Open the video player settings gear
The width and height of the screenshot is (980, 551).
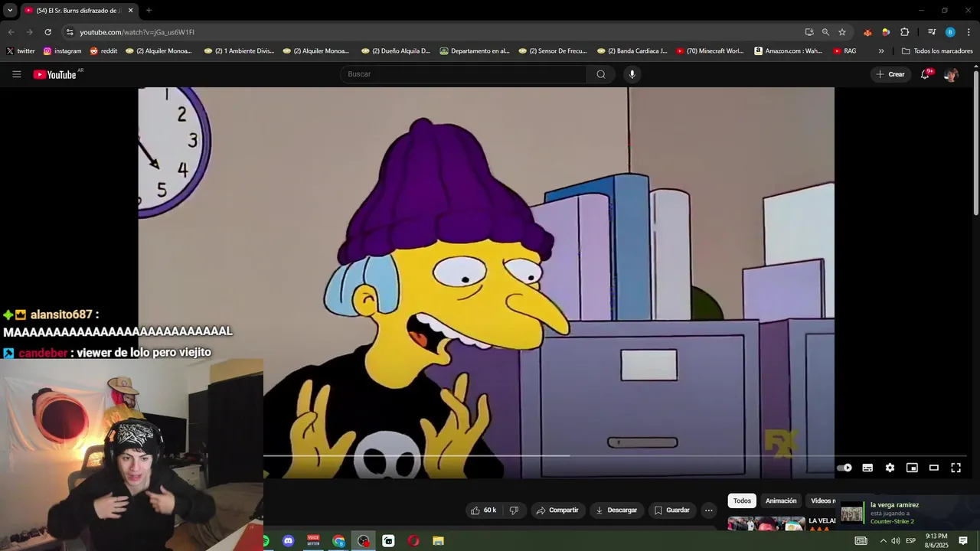click(x=890, y=468)
